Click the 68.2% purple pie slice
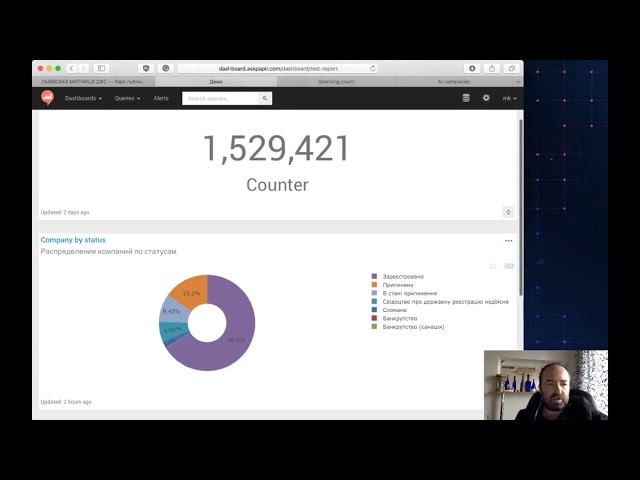Viewport: 640px width, 480px height. 236,338
